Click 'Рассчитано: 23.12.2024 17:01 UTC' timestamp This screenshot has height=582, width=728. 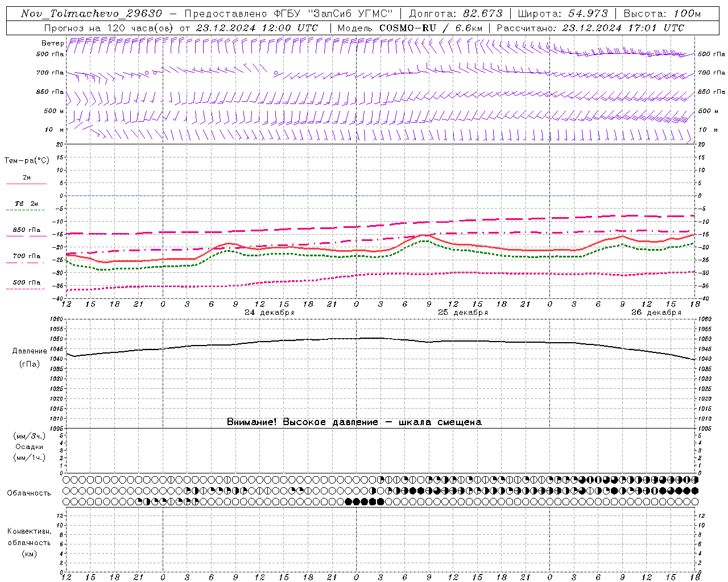590,28
